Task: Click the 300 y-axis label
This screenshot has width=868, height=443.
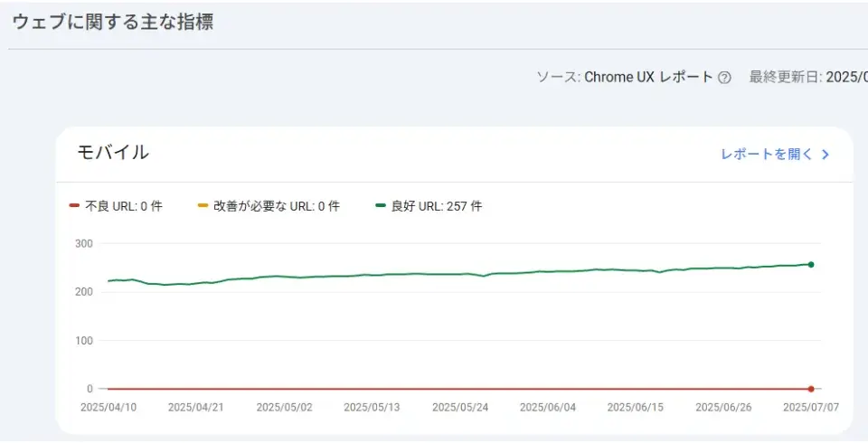Action: 84,244
